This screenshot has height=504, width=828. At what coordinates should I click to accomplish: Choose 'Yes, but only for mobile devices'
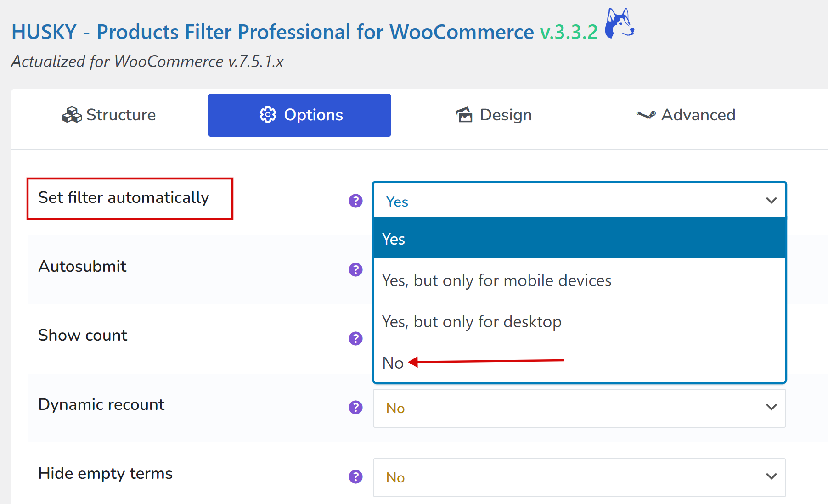point(580,280)
